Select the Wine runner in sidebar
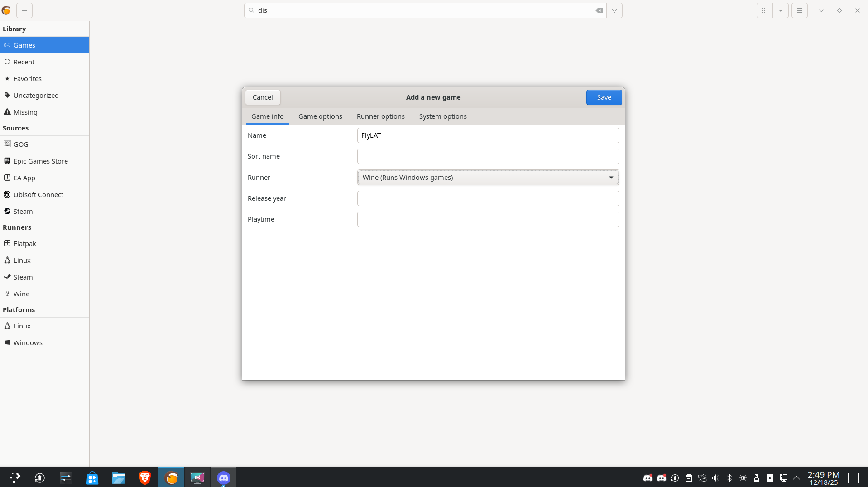This screenshot has height=487, width=868. (x=21, y=294)
